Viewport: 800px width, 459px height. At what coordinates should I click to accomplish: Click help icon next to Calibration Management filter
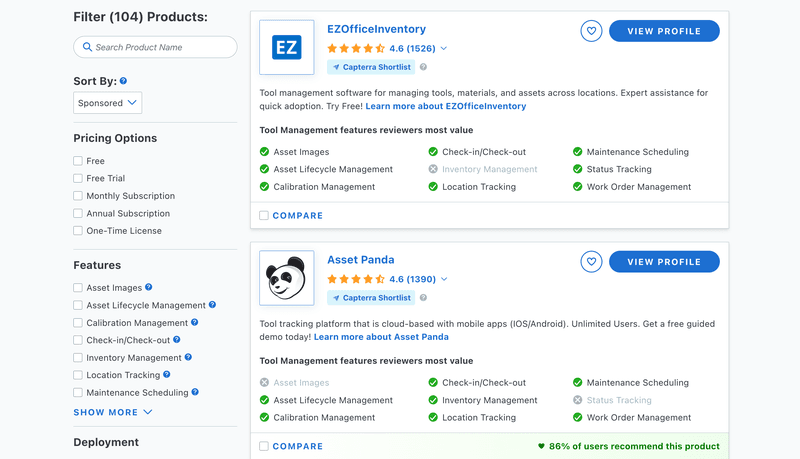[x=194, y=322]
